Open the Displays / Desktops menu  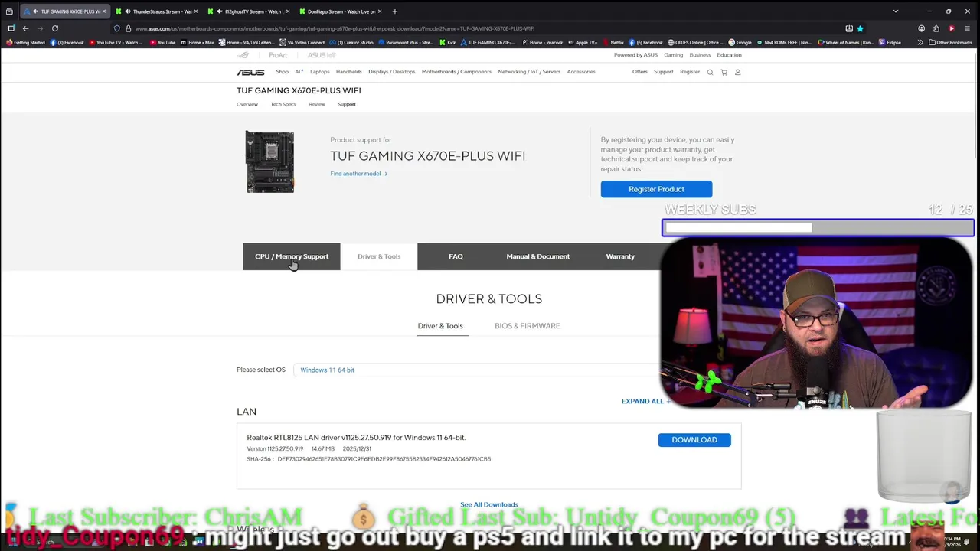(x=391, y=72)
